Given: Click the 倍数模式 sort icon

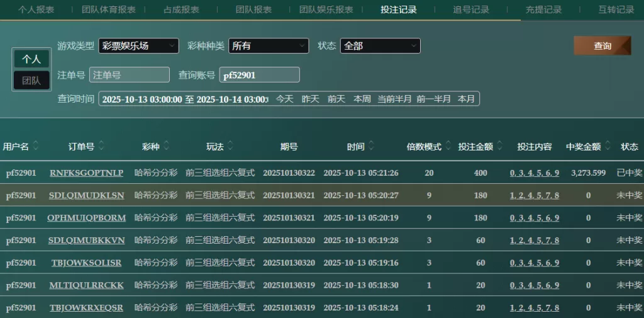Looking at the screenshot, I should [x=448, y=146].
